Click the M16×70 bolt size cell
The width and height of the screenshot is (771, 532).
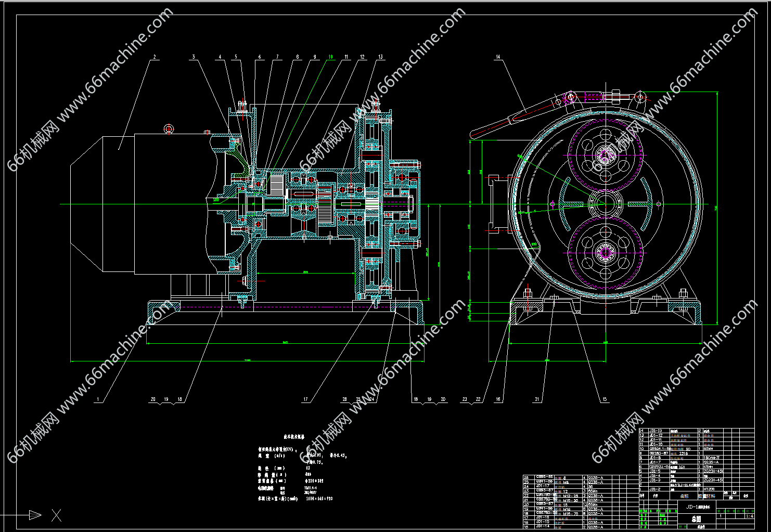[571, 514]
